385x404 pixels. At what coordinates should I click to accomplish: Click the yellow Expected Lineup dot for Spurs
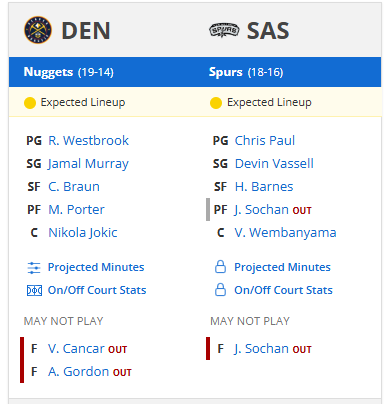pyautogui.click(x=216, y=103)
